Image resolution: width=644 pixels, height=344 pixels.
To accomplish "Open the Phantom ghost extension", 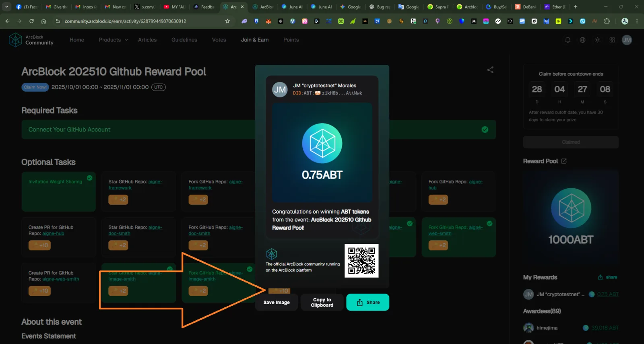I will (x=244, y=21).
